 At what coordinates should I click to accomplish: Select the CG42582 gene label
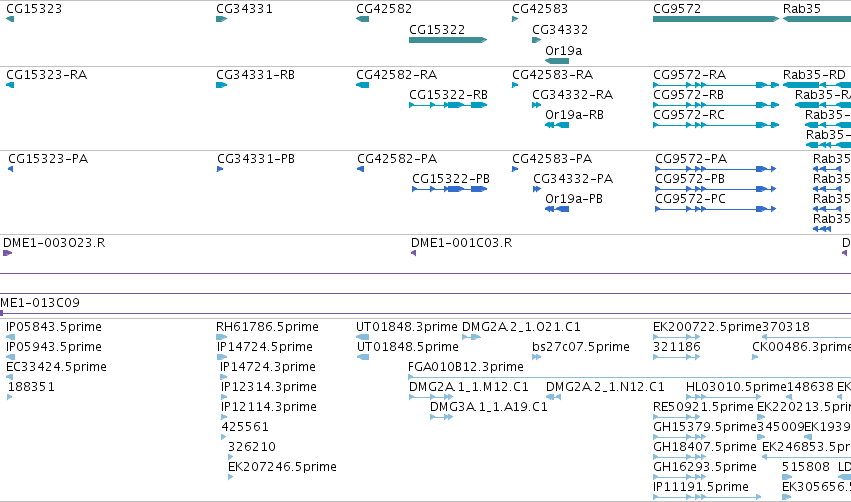coord(384,9)
